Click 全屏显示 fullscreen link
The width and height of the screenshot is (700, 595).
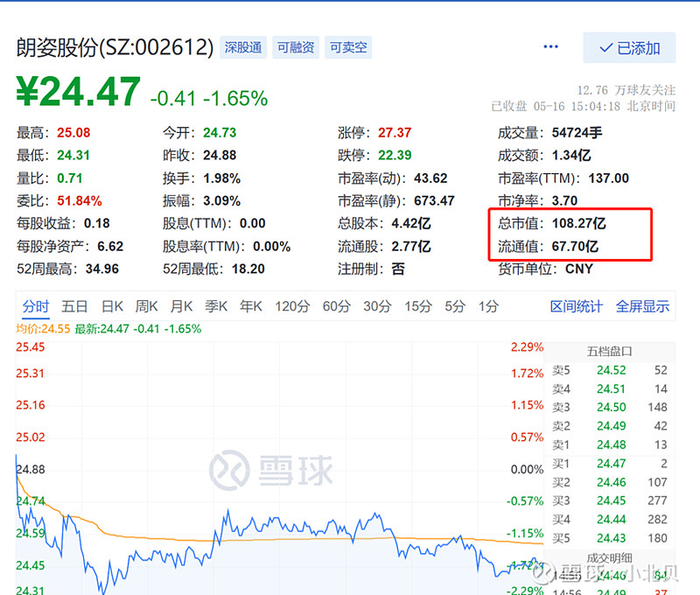642,307
